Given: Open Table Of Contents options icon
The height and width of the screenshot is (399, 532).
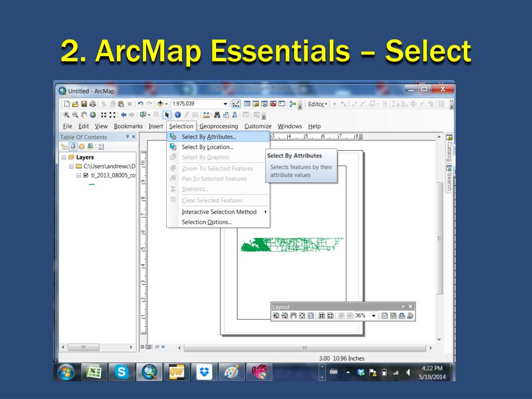Looking at the screenshot, I should 101,147.
